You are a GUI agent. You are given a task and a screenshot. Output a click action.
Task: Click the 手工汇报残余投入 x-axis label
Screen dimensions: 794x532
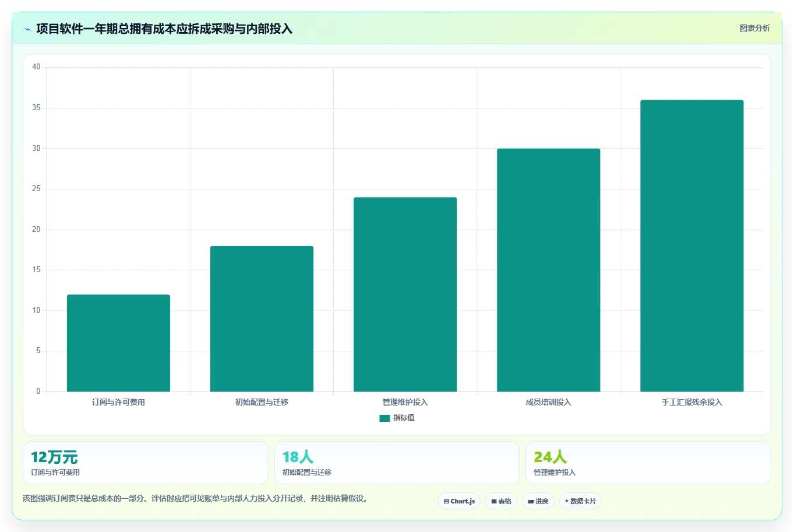[691, 402]
